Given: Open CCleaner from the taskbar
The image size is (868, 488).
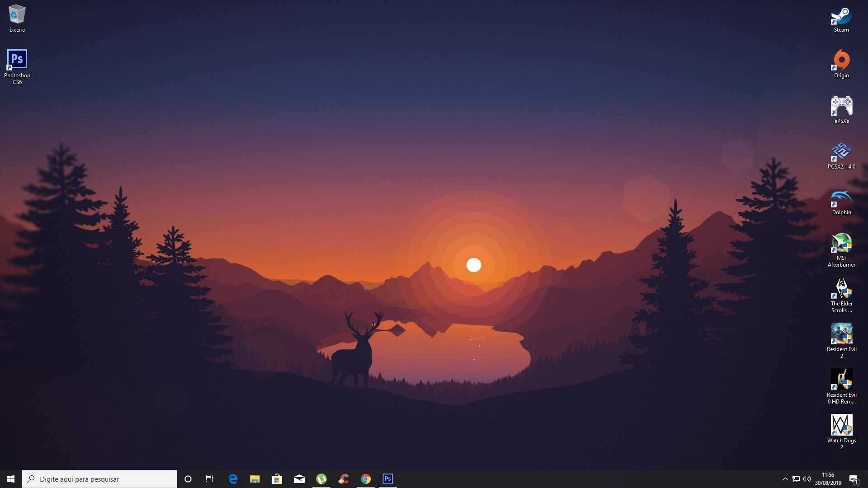Looking at the screenshot, I should click(344, 479).
